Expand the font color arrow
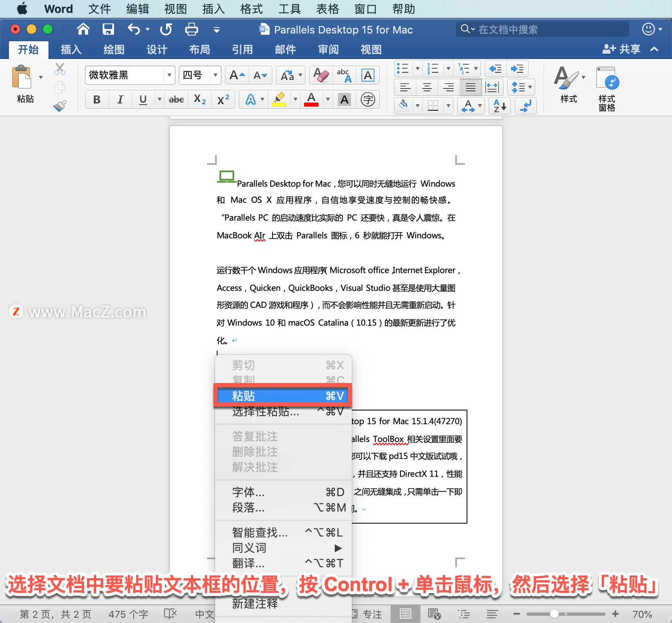 (328, 99)
